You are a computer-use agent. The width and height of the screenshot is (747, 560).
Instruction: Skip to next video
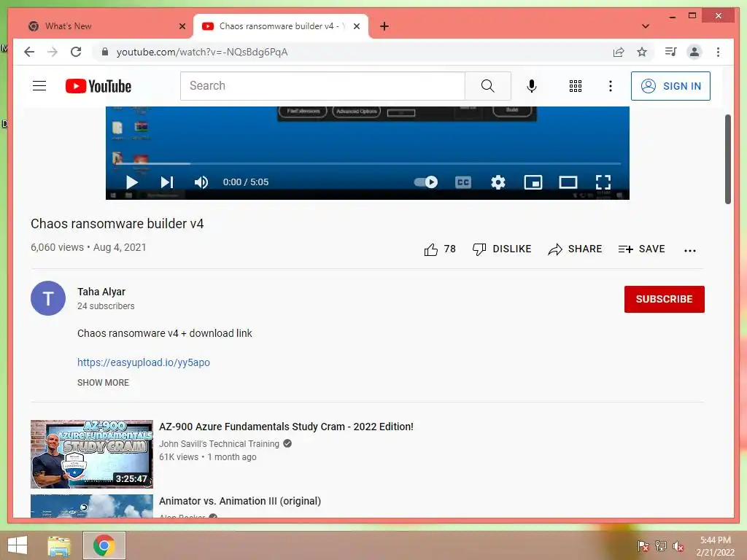[167, 182]
